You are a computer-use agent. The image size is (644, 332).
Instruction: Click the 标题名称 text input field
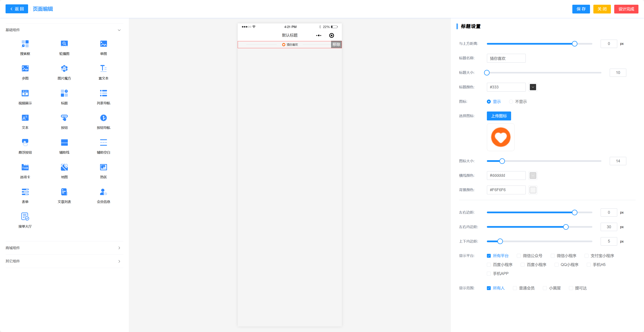[x=506, y=58]
